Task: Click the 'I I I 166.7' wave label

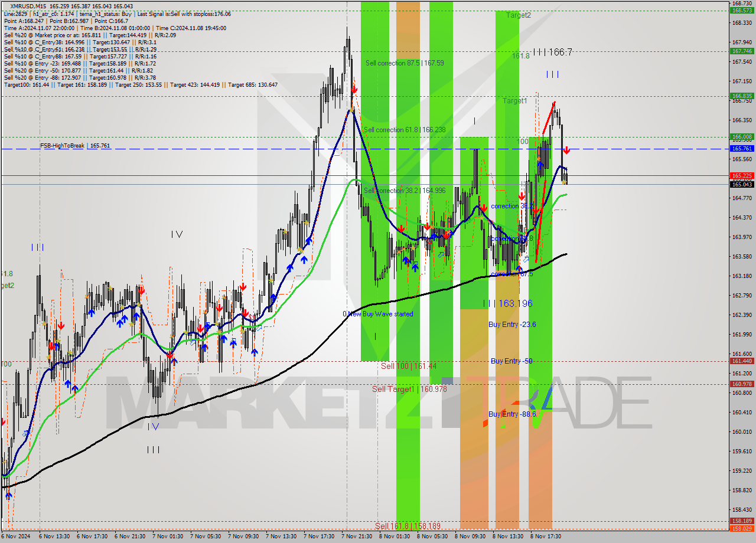Action: (552, 52)
